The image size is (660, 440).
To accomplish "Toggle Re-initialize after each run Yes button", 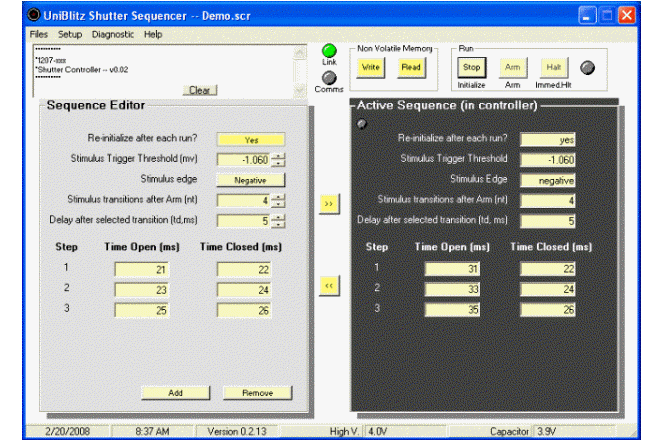I will (251, 140).
